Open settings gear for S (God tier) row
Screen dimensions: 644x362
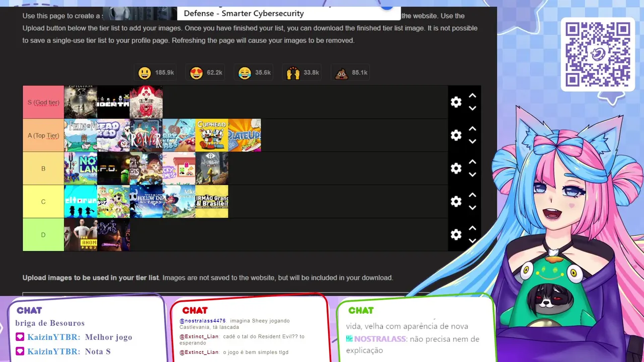(456, 102)
